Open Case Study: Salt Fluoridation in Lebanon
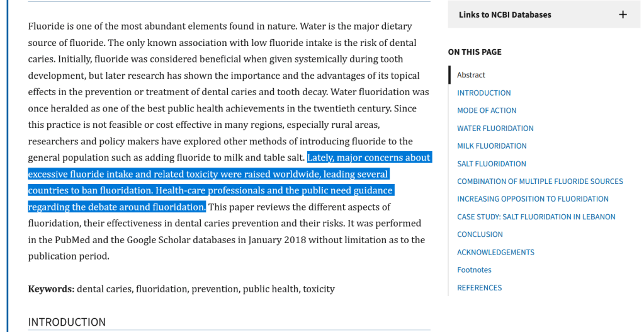This screenshot has width=644, height=332. point(536,217)
